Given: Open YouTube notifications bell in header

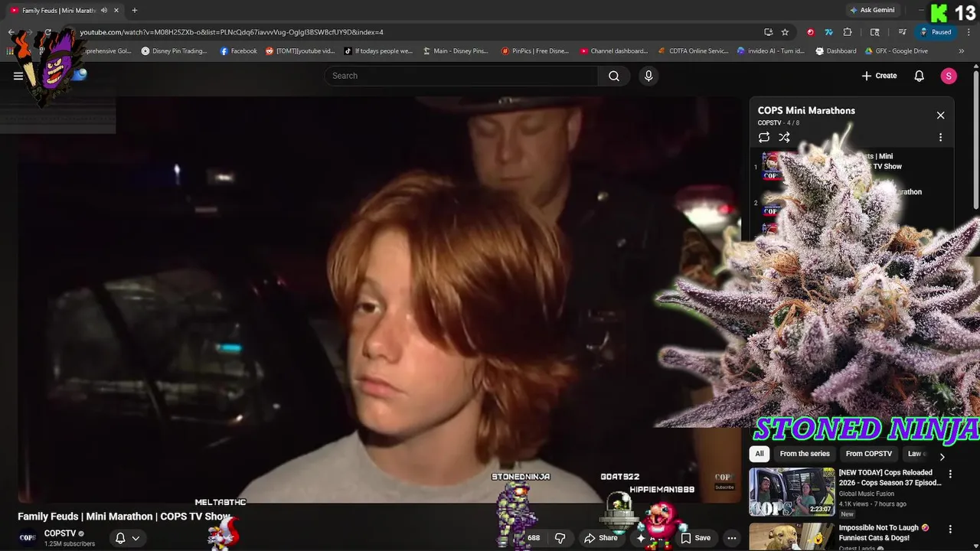Looking at the screenshot, I should tap(920, 76).
